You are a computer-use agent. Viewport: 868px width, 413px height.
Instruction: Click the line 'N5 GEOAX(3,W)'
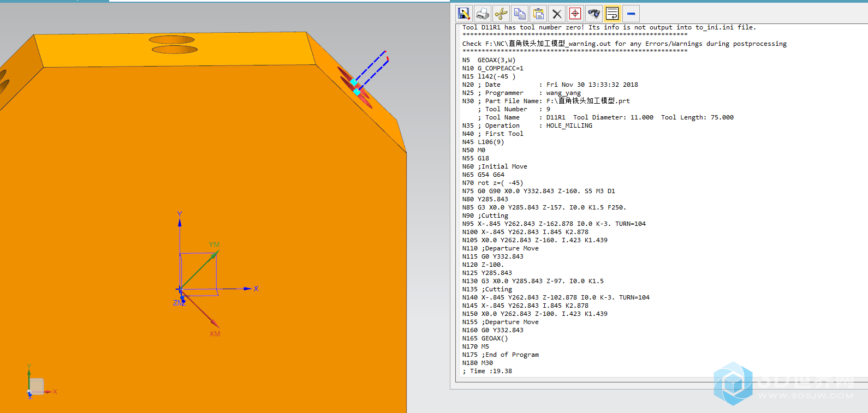click(x=489, y=60)
